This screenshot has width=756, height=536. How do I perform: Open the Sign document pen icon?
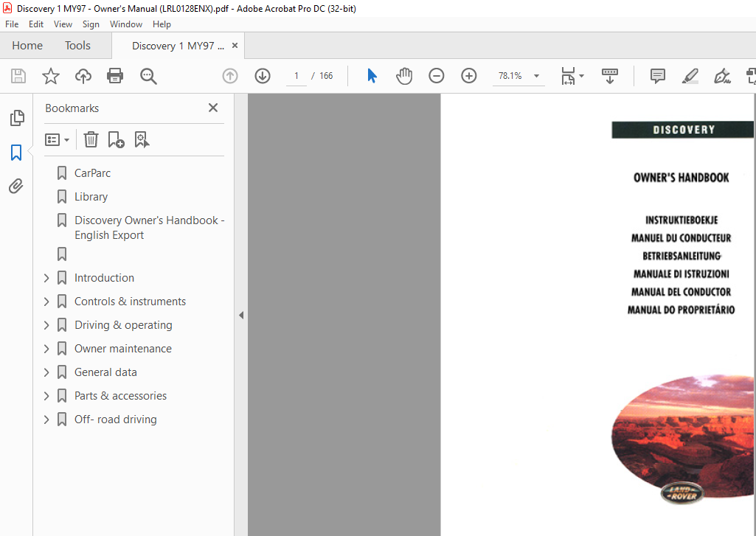click(722, 76)
